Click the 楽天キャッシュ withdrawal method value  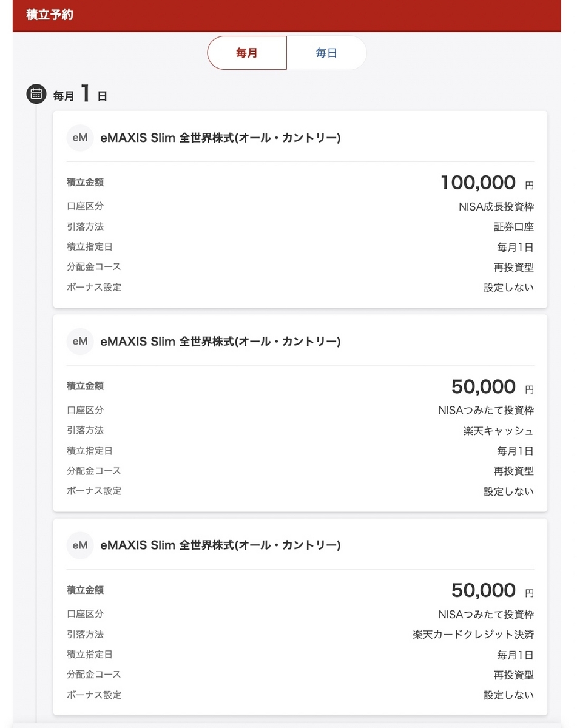[x=499, y=431]
